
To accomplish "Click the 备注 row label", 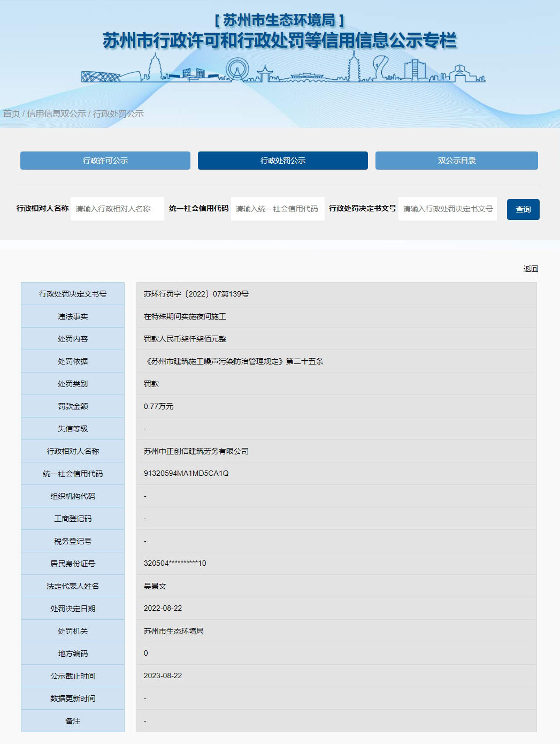I will pyautogui.click(x=73, y=721).
